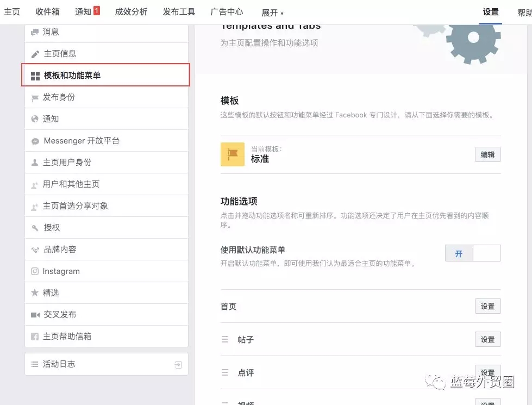Click the yellow flag icon for the 标准 template
The width and height of the screenshot is (532, 405).
231,154
